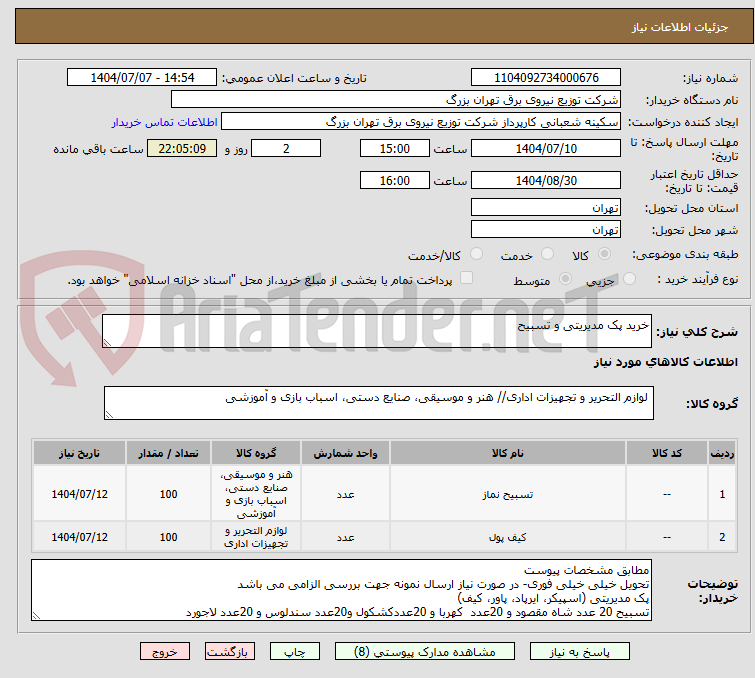755x678 pixels.
Task: Click the delivery city field 'تهران'
Action: (546, 230)
